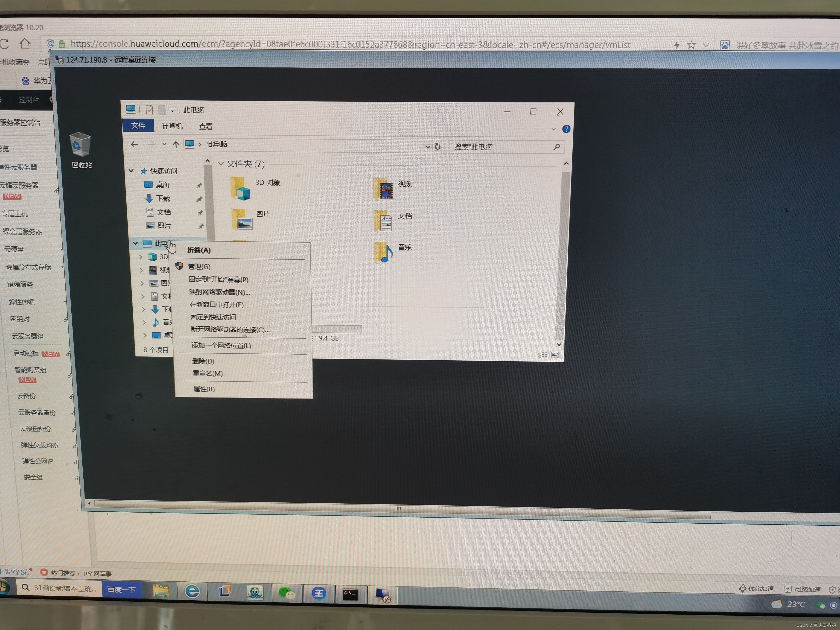The width and height of the screenshot is (840, 630).
Task: Expand the ribbon with chevron arrow
Action: [553, 129]
